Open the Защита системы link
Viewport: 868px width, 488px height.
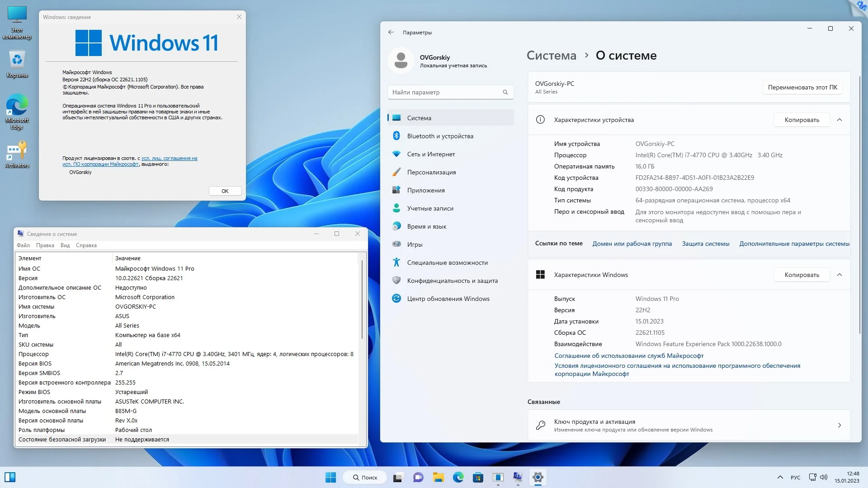[705, 244]
